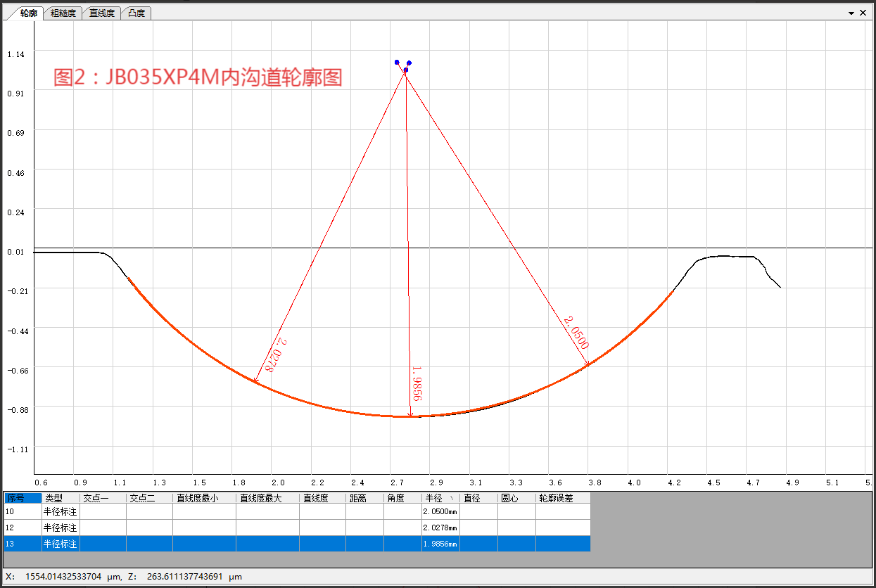Click the 1.14 y-axis label
This screenshot has width=876, height=588.
click(15, 54)
